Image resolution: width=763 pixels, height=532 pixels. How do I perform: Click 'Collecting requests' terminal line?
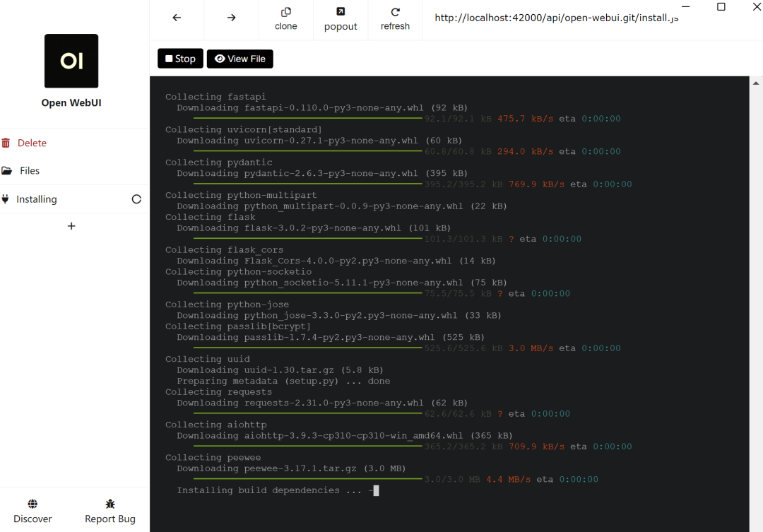tap(218, 392)
